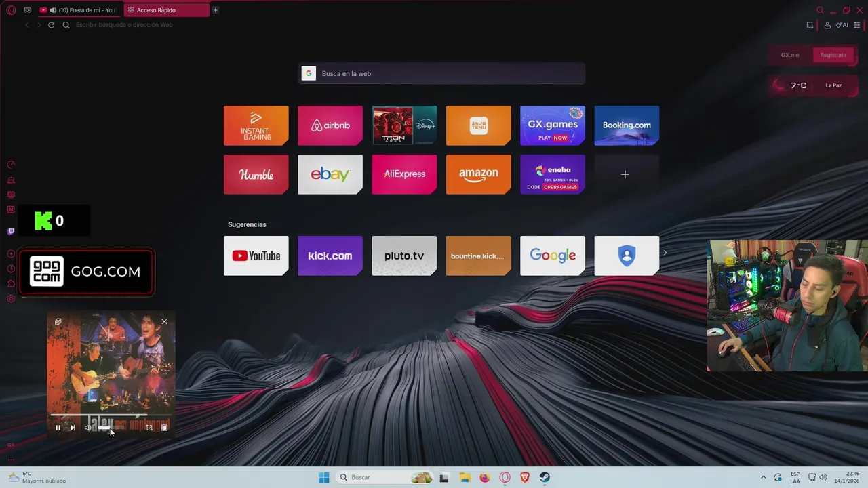Open History clock icon in sidebar
Screen dimensions: 868x488
click(x=11, y=269)
